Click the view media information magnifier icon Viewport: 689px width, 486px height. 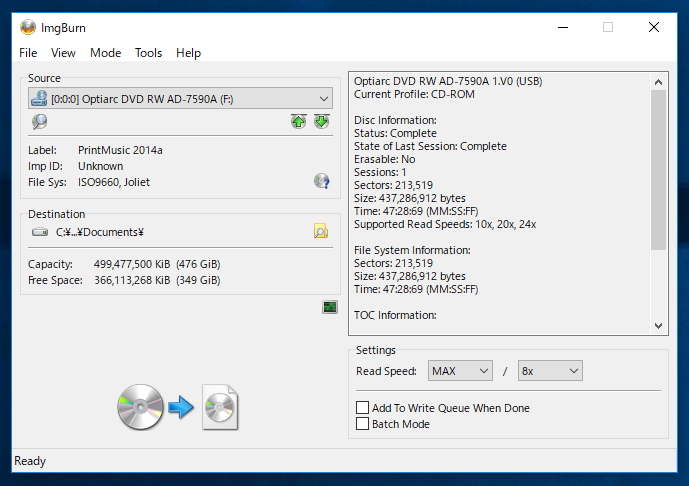click(40, 121)
